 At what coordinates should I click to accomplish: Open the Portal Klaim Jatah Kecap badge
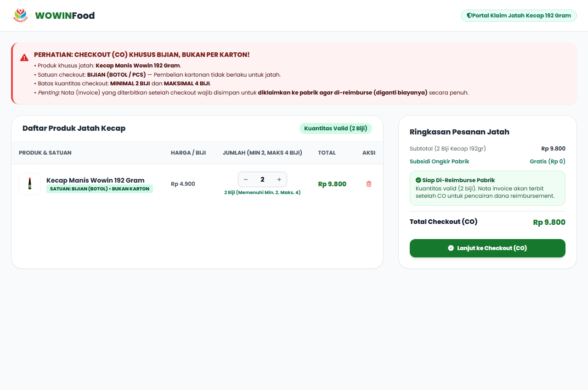click(x=519, y=16)
